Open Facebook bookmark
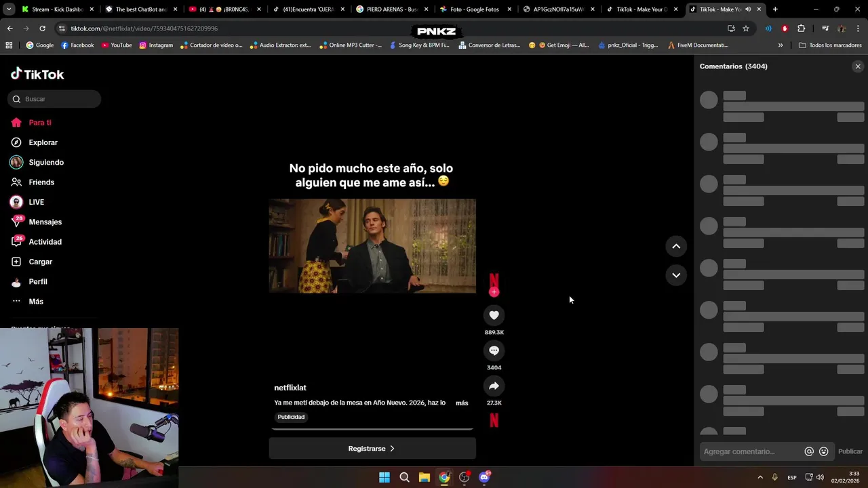The width and height of the screenshot is (868, 488). coord(77,45)
